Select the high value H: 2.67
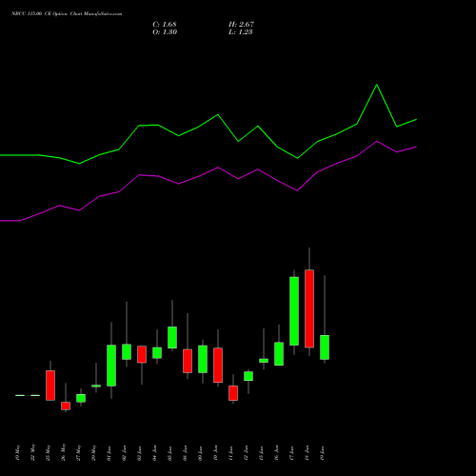 (241, 24)
